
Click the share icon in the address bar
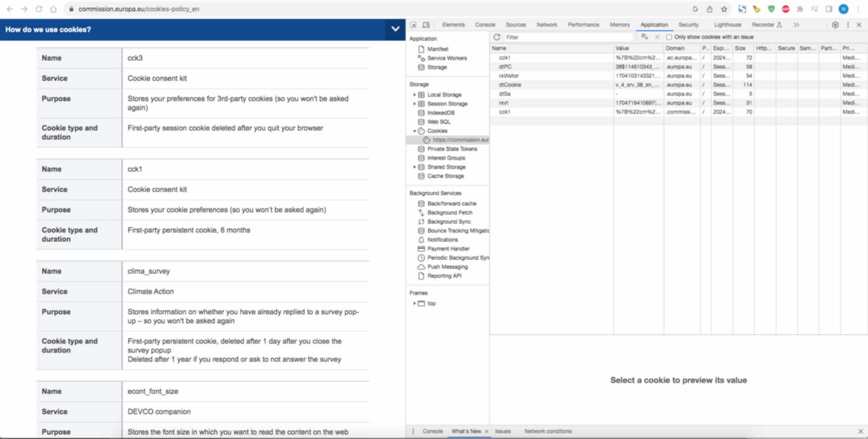pyautogui.click(x=710, y=9)
